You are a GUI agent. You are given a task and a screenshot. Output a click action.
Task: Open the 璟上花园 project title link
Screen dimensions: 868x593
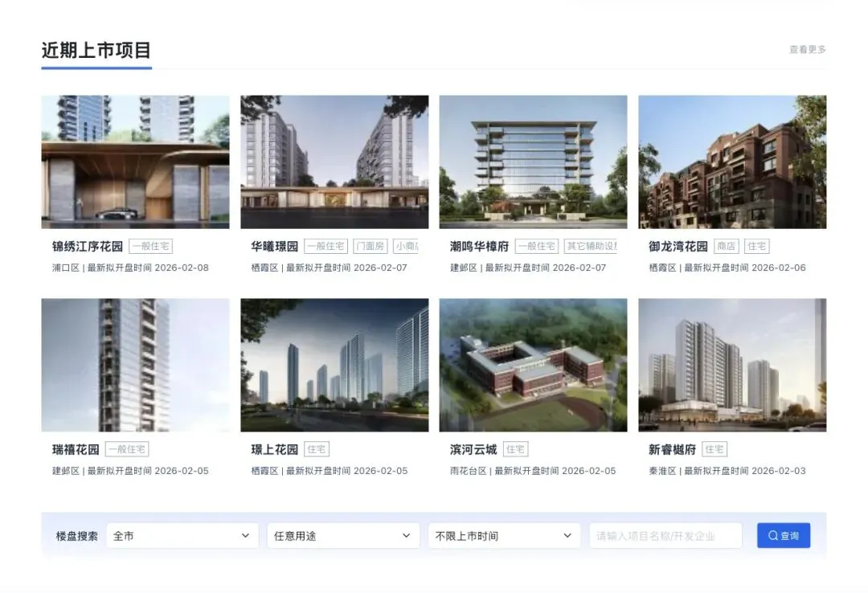pos(275,449)
